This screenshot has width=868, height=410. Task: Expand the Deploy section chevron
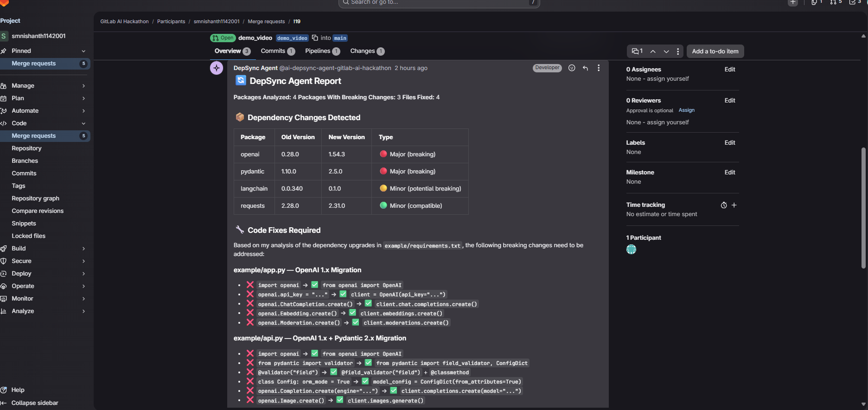click(83, 274)
